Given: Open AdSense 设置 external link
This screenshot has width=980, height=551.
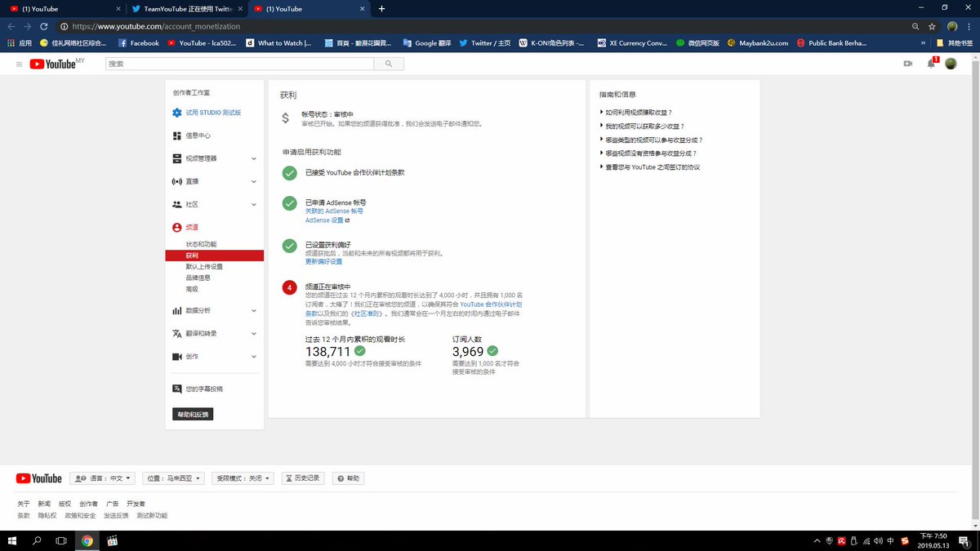Looking at the screenshot, I should coord(327,220).
